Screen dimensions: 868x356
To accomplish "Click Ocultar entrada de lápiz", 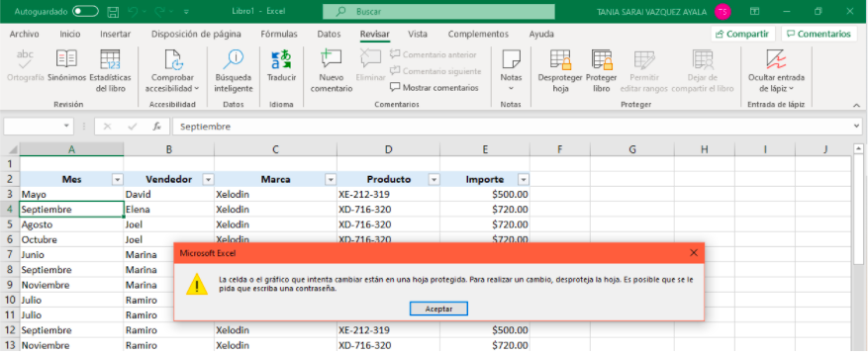I will point(776,71).
